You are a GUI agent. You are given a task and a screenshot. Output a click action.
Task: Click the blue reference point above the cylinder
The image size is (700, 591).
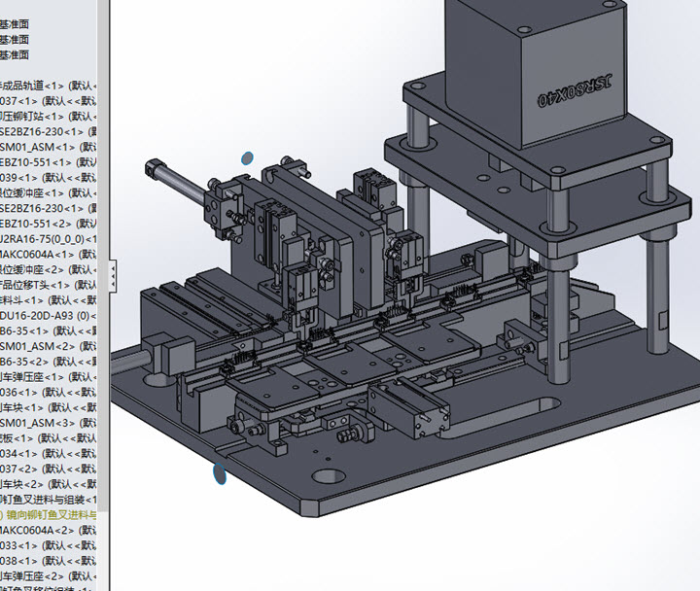[247, 156]
